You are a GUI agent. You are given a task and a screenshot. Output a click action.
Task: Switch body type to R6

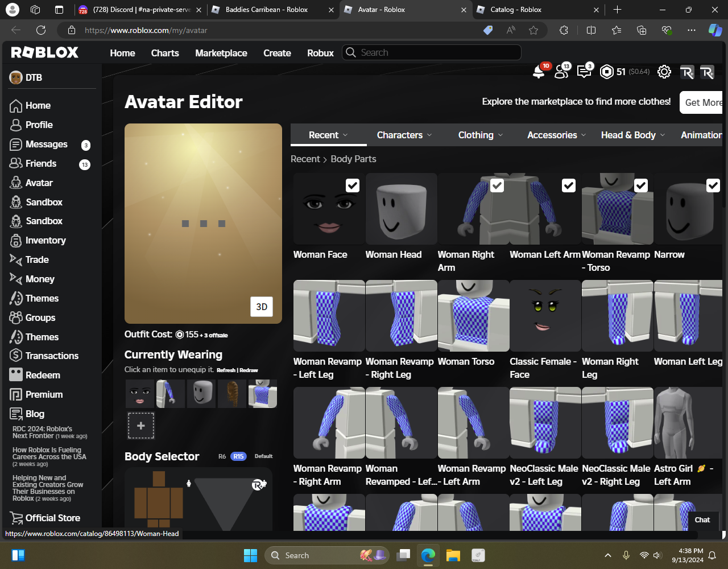pos(222,456)
